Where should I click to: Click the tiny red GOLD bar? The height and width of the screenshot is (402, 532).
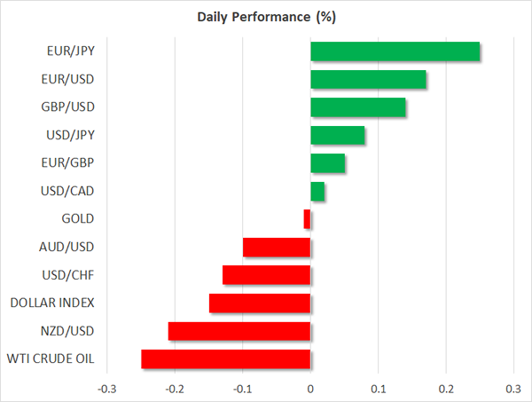(307, 219)
